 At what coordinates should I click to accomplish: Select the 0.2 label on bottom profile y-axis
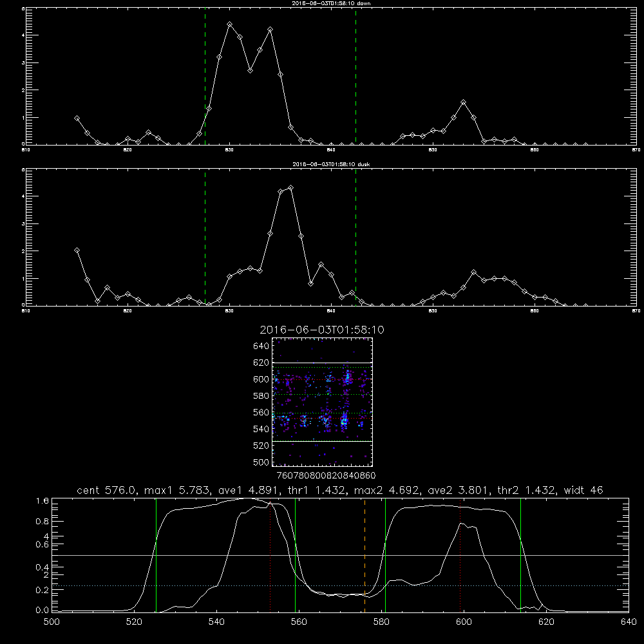(43, 590)
